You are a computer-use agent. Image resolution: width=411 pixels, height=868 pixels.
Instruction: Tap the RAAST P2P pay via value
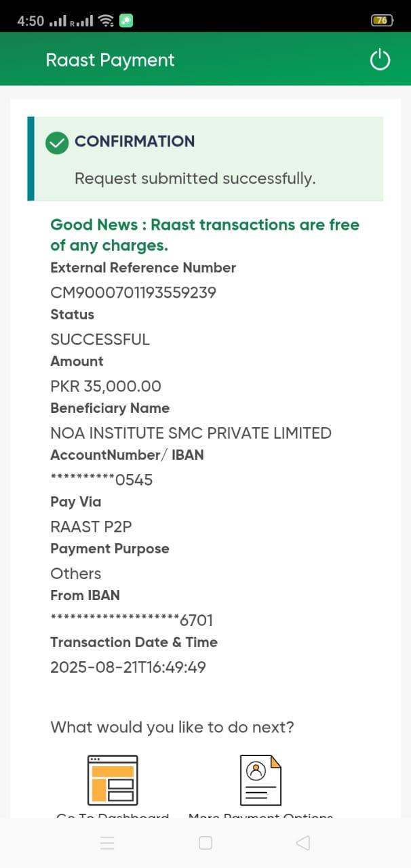pos(91,527)
